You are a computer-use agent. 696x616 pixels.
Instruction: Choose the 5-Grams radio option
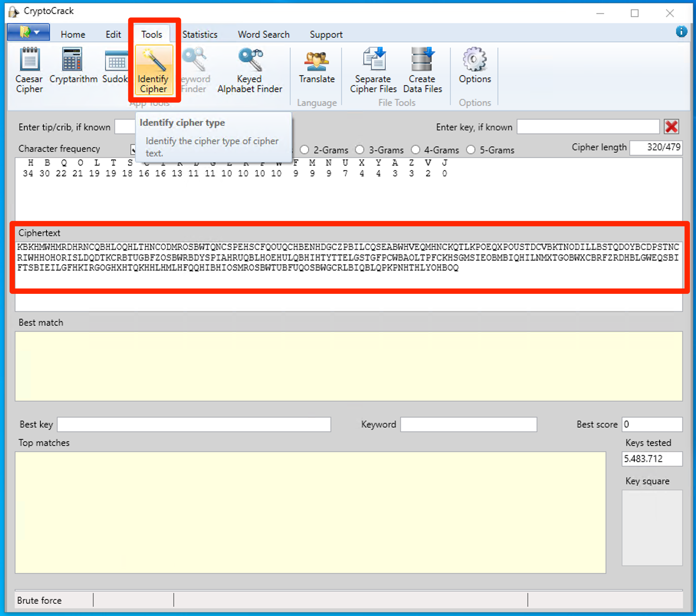[x=471, y=150]
